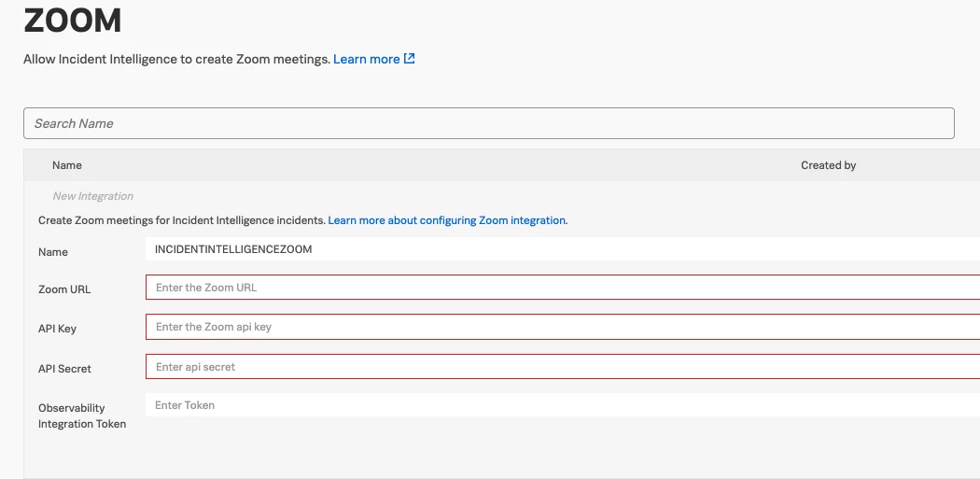Click the Name label of the form

pyautogui.click(x=52, y=252)
